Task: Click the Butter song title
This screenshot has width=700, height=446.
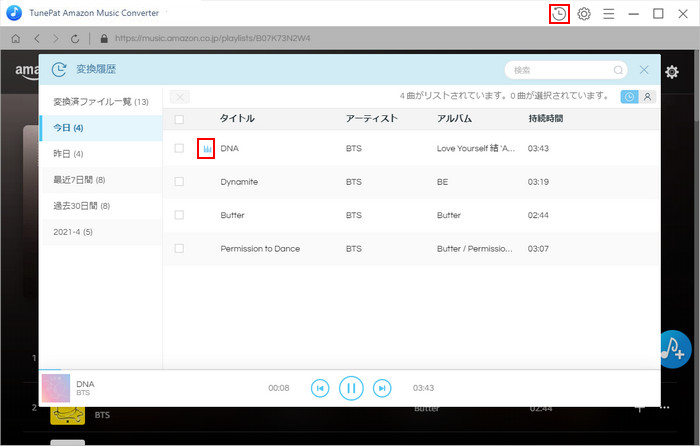Action: pyautogui.click(x=232, y=215)
